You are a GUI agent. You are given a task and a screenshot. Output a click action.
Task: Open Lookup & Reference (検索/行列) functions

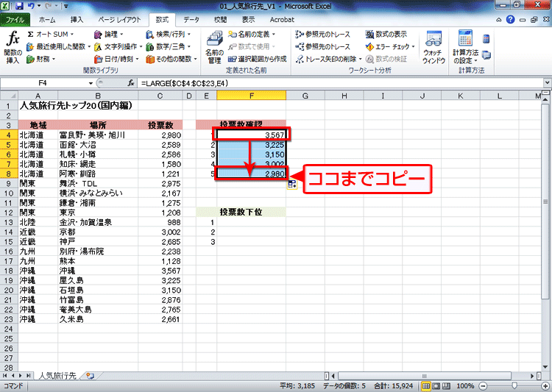coord(168,34)
